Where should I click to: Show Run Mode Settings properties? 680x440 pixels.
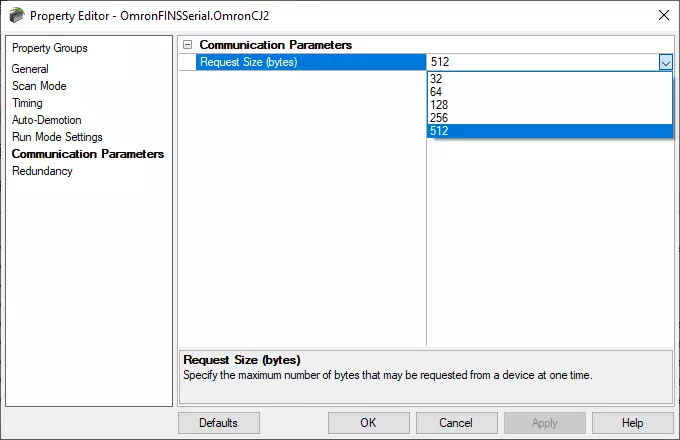tap(57, 137)
